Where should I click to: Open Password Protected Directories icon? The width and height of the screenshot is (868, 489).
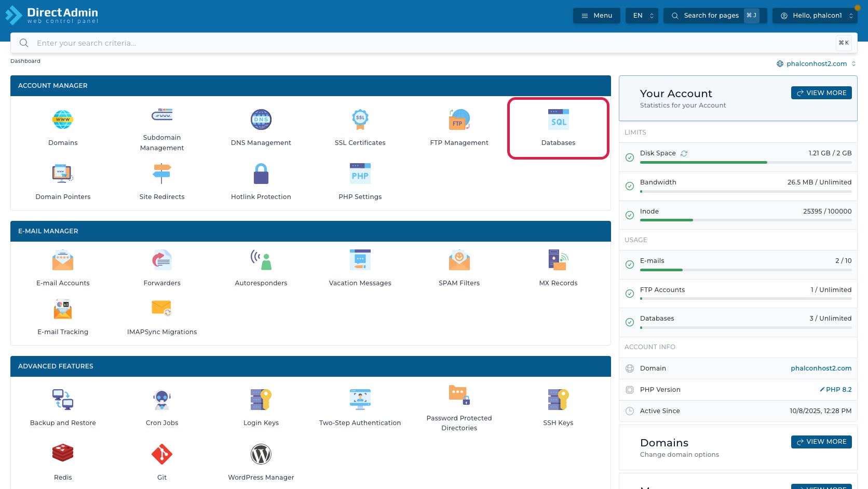tap(459, 395)
